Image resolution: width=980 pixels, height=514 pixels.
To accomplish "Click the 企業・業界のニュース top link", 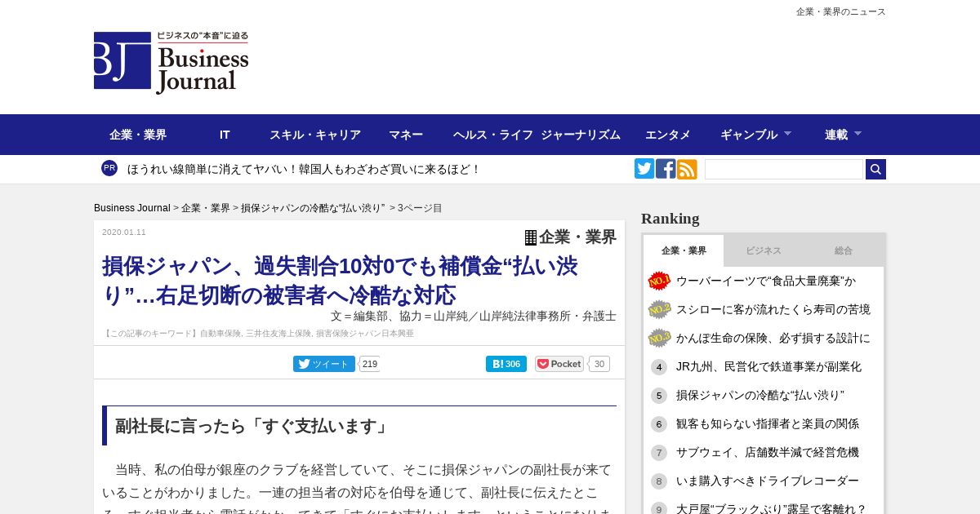I will (x=841, y=11).
